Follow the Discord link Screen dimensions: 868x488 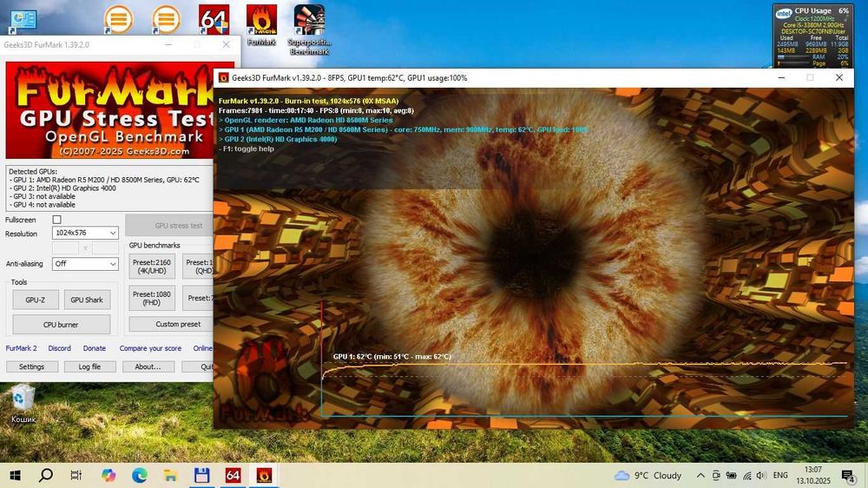59,348
